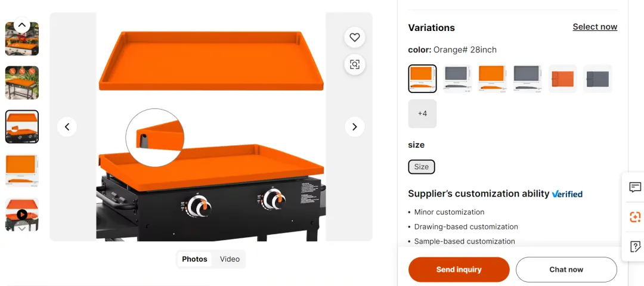Play the video thumbnail in gallery strip
Screen dimensions: 644x286
pos(22,214)
